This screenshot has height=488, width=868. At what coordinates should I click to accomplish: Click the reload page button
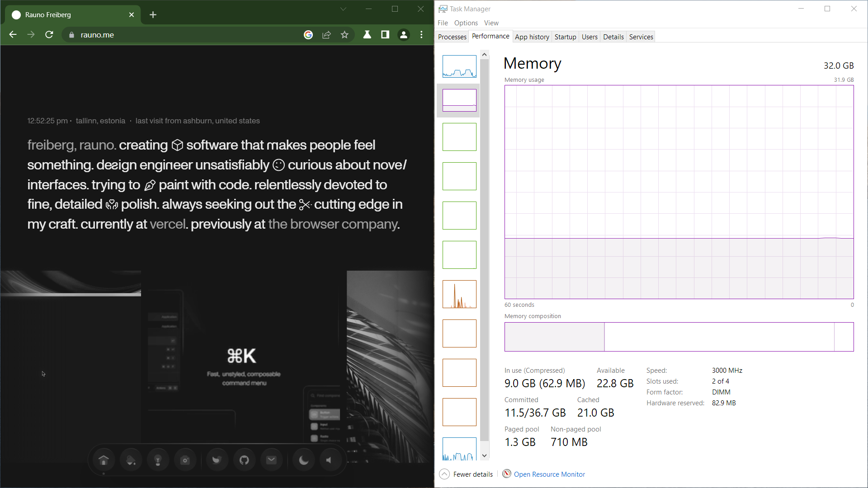[x=49, y=35]
